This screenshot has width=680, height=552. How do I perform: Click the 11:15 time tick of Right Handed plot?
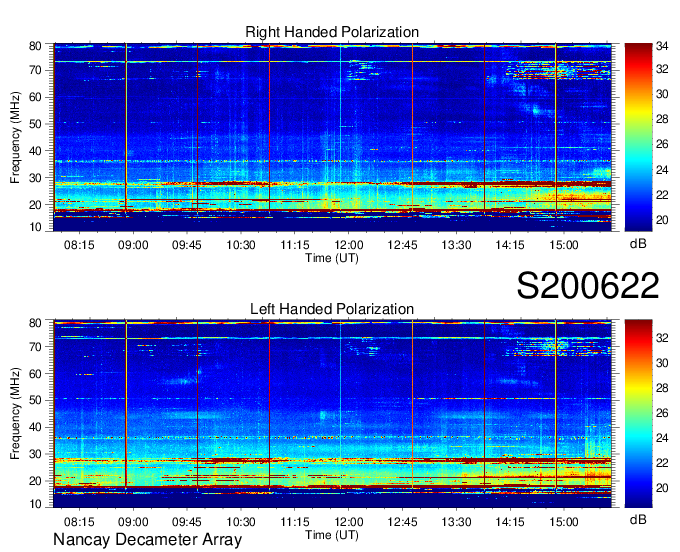tap(294, 245)
